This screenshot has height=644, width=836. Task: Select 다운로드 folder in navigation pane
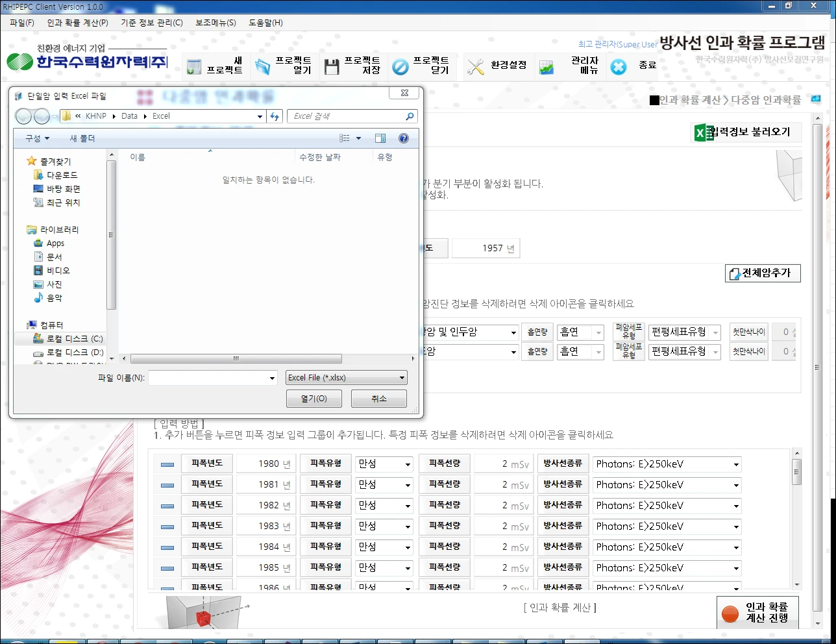[x=56, y=175]
